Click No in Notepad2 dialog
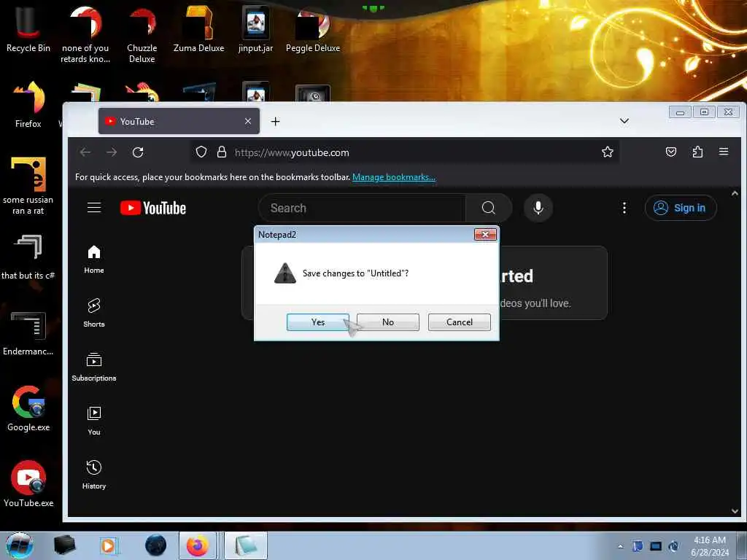Screen dimensions: 747x560 coord(388,322)
